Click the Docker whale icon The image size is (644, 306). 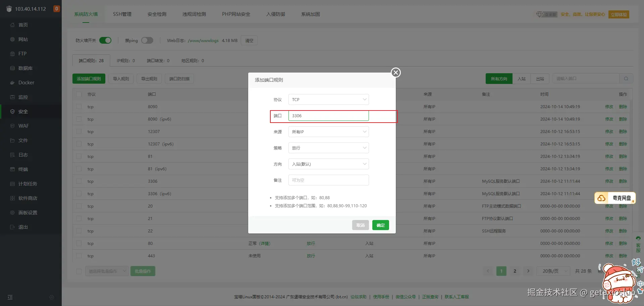12,83
